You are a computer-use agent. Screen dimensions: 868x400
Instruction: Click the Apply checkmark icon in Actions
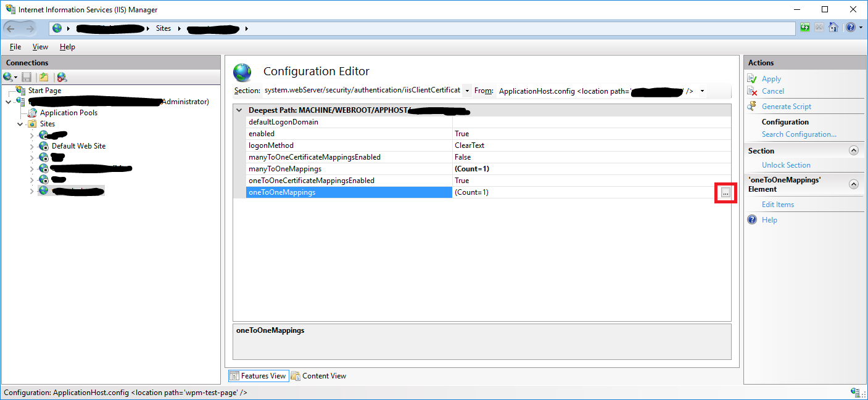coord(752,79)
